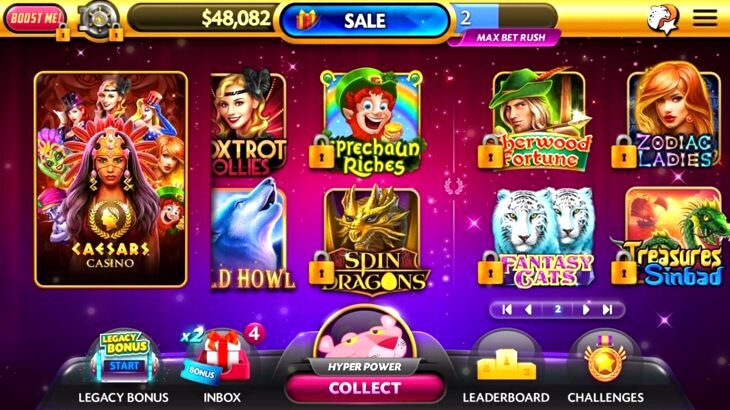Open the Challenges medal icon

605,360
